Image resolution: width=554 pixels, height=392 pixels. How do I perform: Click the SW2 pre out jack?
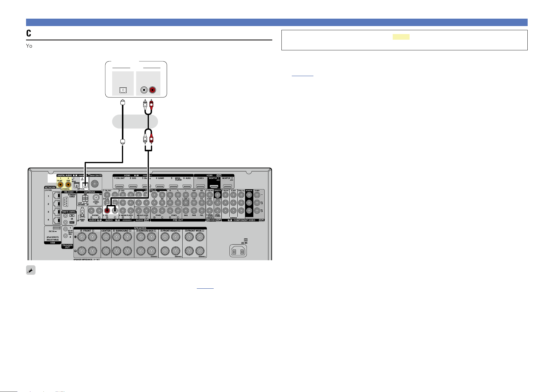pyautogui.click(x=186, y=211)
